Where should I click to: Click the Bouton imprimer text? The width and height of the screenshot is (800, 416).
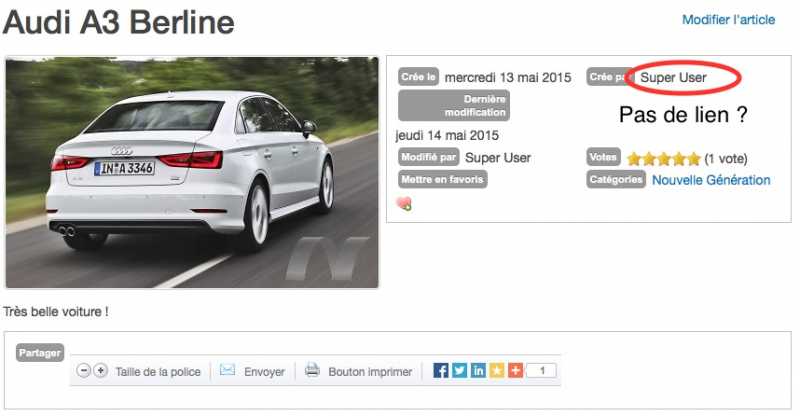(370, 372)
